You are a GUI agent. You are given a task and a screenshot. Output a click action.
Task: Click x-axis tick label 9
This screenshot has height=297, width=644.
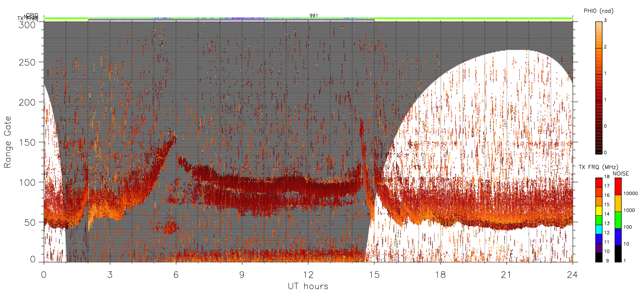(242, 274)
